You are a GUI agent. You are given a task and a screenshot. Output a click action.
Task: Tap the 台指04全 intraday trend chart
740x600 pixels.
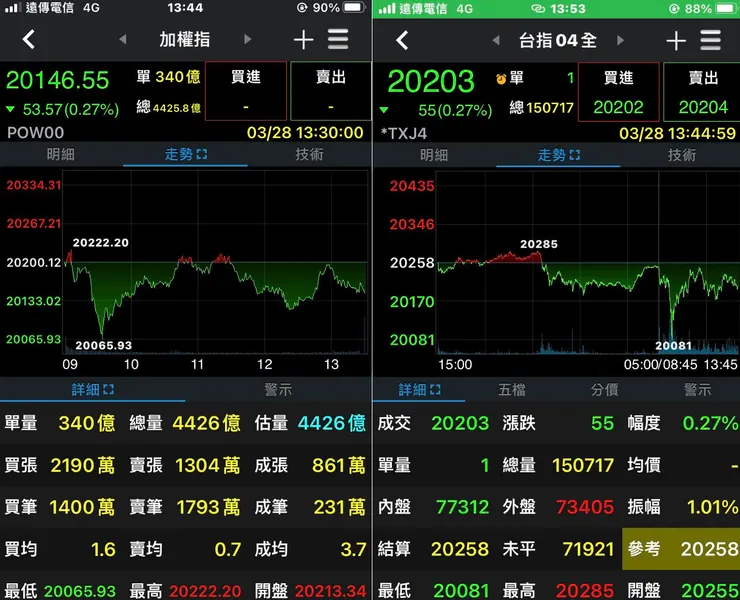coord(588,263)
